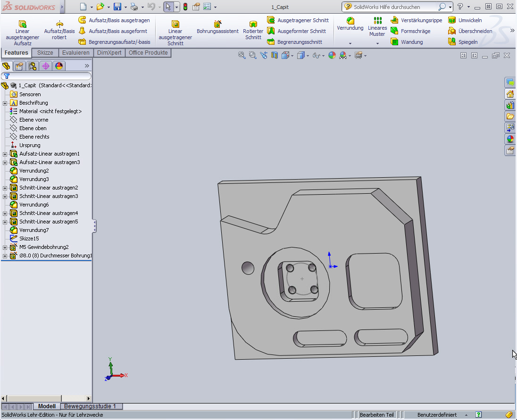Screen dimensions: 517x420
Task: Choose Aufsatz/Basis ausgetragen
Action: [x=114, y=20]
